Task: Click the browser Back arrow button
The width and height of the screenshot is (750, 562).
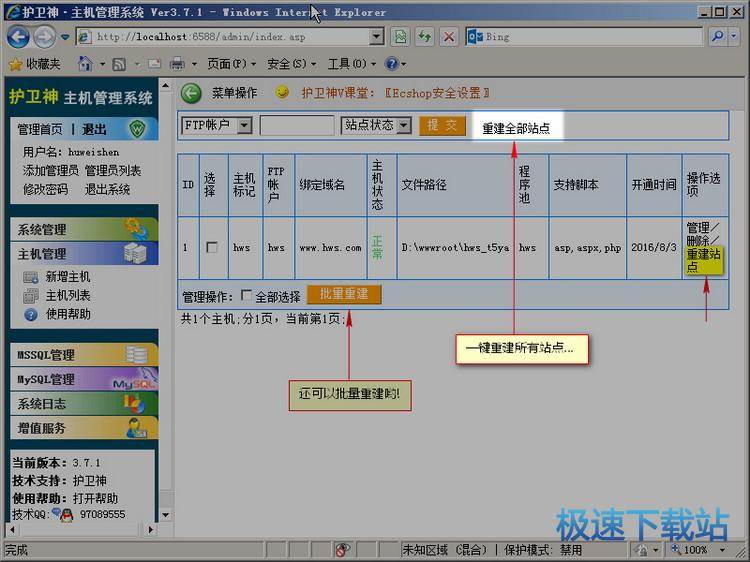Action: pos(18,37)
